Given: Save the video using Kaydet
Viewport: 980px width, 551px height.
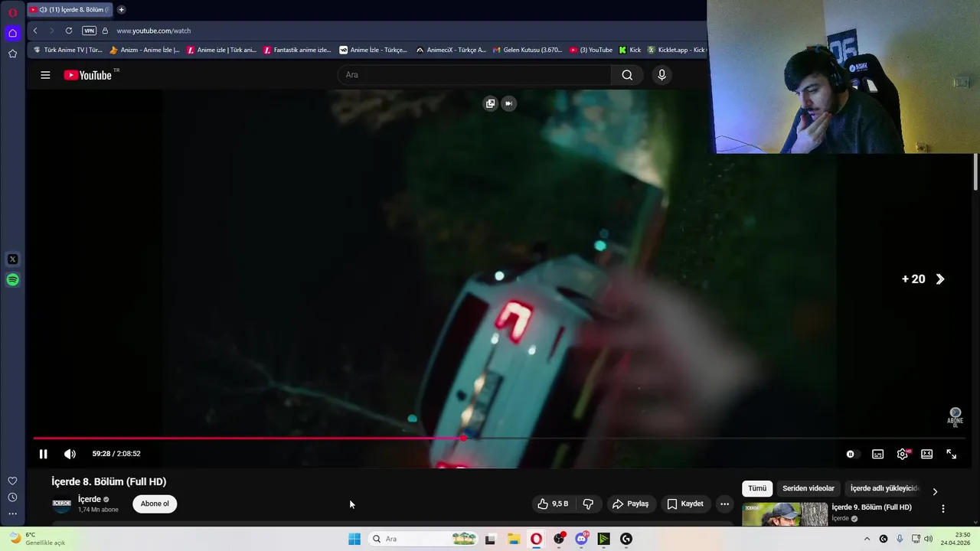Looking at the screenshot, I should tap(685, 504).
